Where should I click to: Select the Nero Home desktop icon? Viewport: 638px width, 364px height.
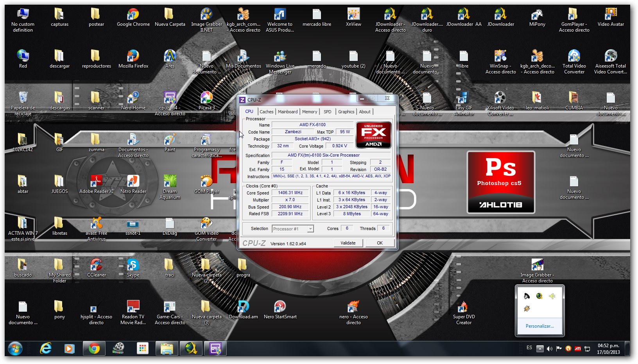[x=133, y=101]
